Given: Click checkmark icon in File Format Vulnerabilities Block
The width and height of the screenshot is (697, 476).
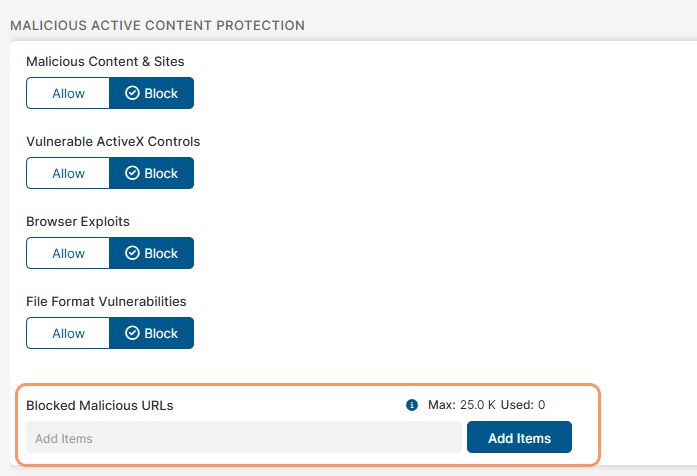Looking at the screenshot, I should (132, 333).
